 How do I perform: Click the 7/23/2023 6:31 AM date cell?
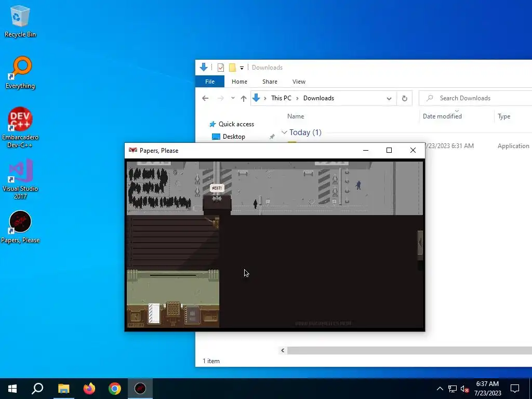[449, 146]
